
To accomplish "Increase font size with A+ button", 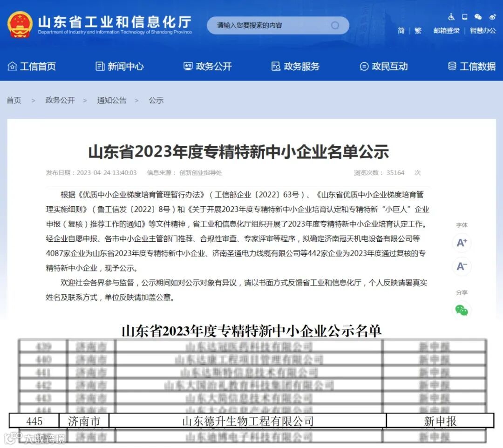I will click(x=462, y=243).
